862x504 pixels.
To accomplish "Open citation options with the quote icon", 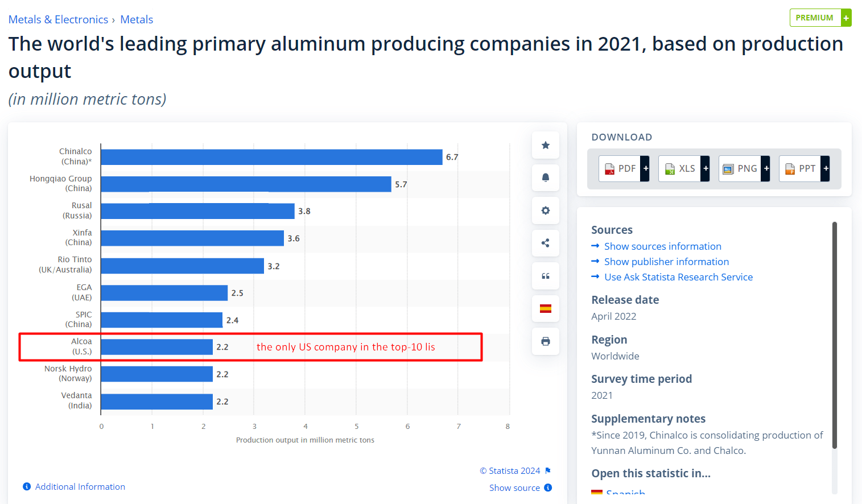I will point(545,276).
